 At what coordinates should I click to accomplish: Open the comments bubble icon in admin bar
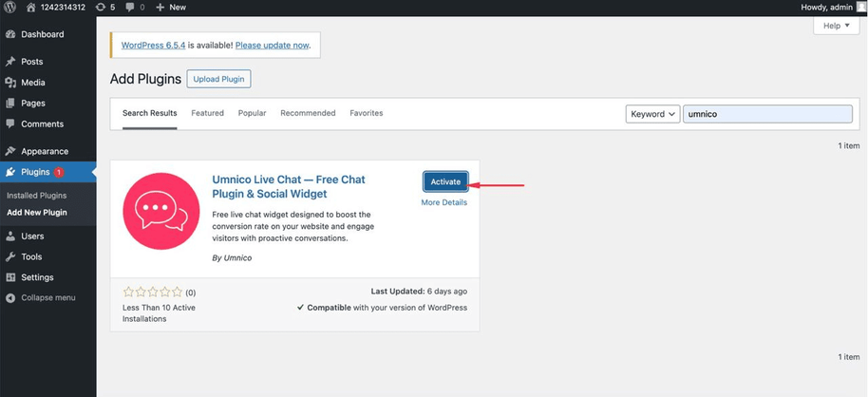tap(131, 7)
